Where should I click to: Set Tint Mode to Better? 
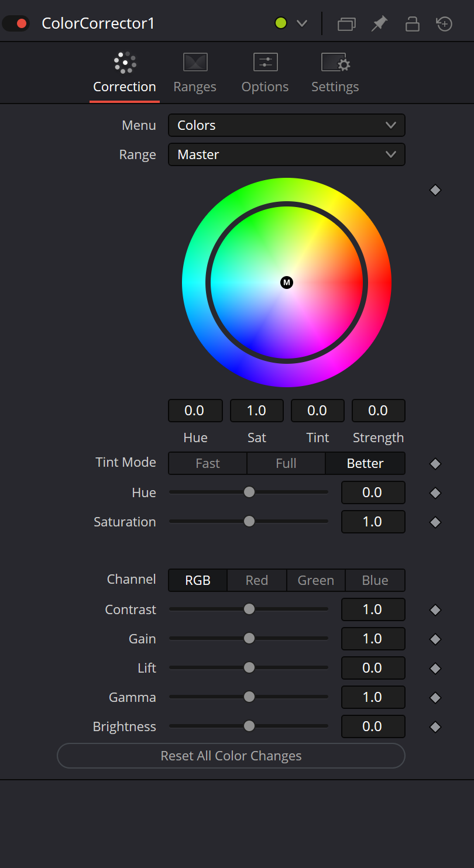(365, 463)
